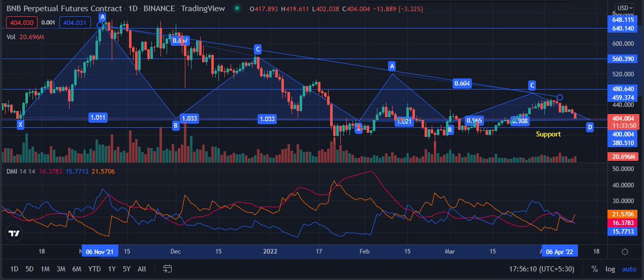The image size is (644, 280).
Task: Click the volume 20.696M axis label
Action: pyautogui.click(x=623, y=156)
